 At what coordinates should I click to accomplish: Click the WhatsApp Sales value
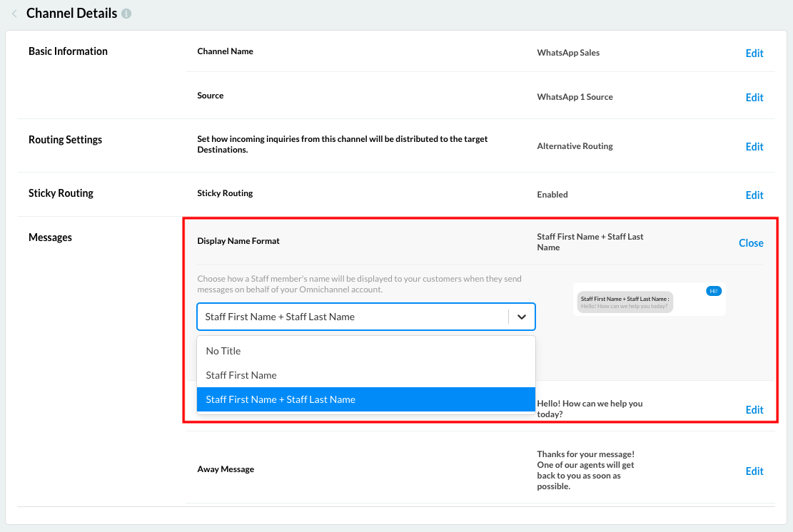pyautogui.click(x=568, y=53)
